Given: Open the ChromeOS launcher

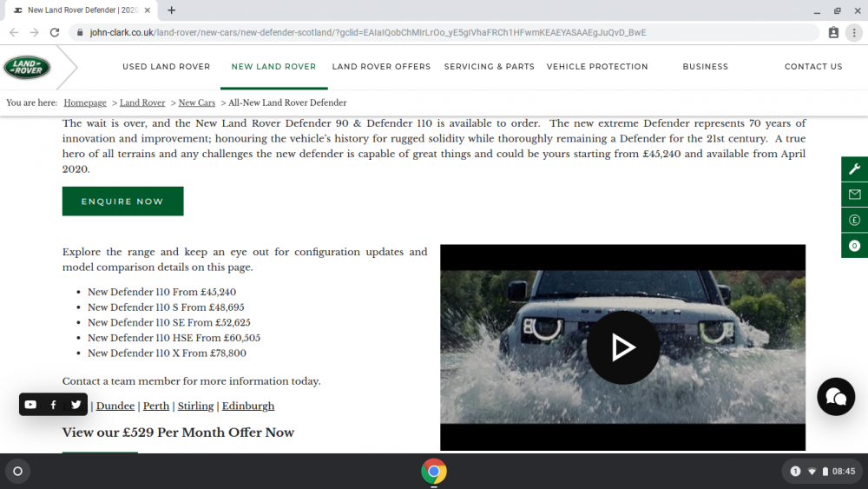Looking at the screenshot, I should (x=17, y=472).
